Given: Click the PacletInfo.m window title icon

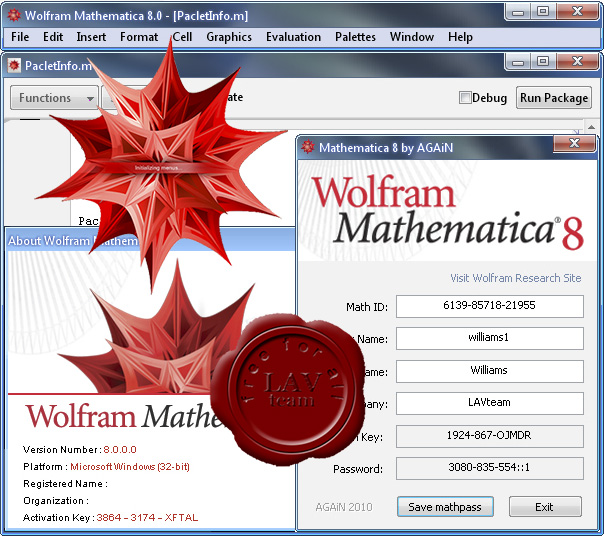Looking at the screenshot, I should [14, 65].
